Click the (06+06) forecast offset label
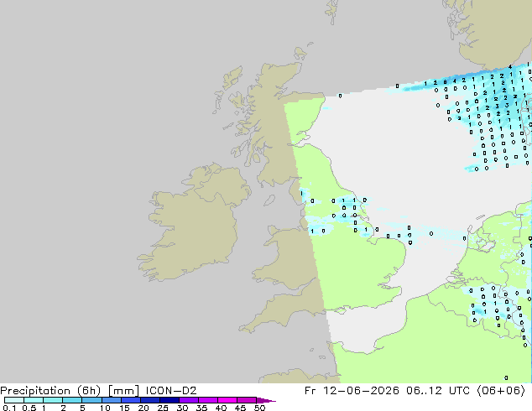 click(501, 391)
